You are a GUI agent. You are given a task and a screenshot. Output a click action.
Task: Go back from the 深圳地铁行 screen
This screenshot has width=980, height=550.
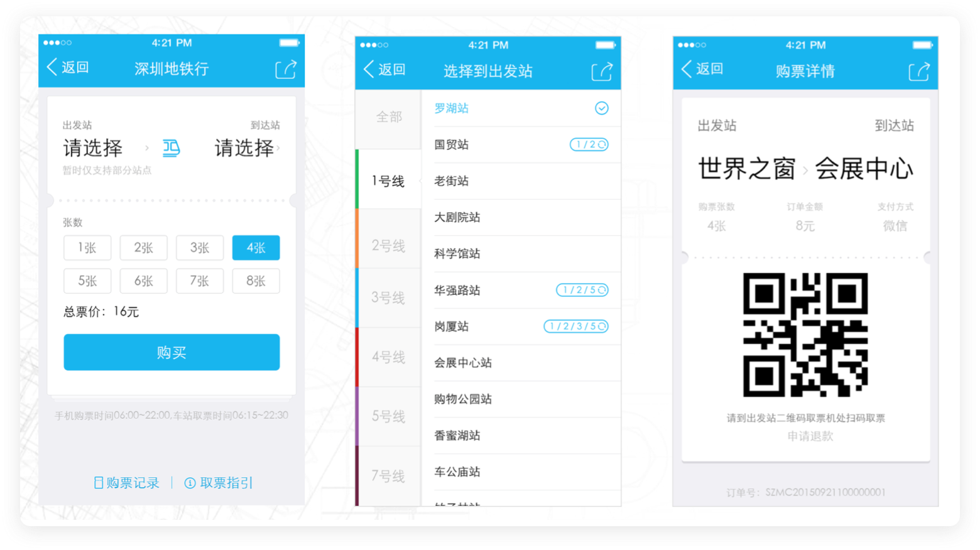tap(68, 68)
